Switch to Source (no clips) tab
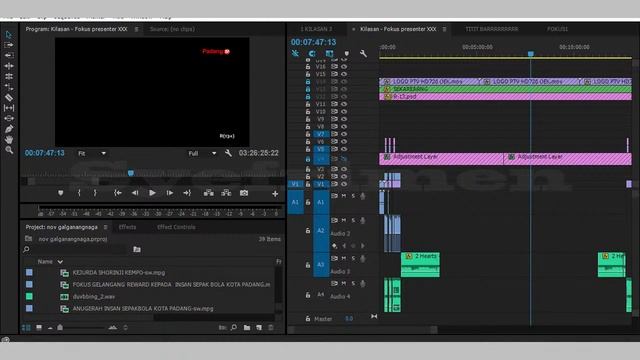The image size is (640, 360). pos(172,29)
